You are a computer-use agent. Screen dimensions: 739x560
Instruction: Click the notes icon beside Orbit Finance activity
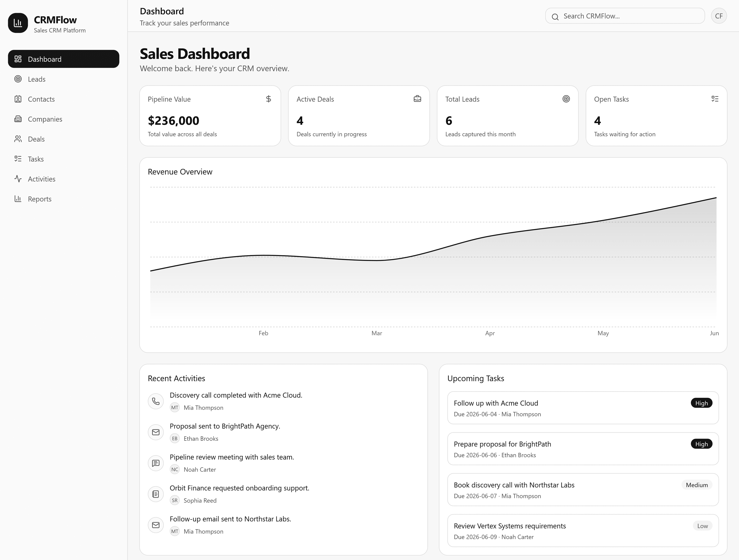click(156, 494)
